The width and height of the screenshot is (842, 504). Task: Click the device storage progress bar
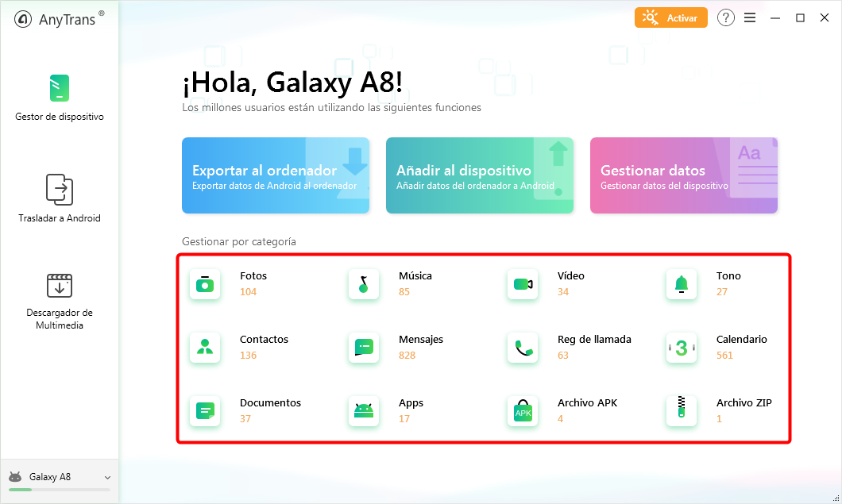(x=59, y=490)
